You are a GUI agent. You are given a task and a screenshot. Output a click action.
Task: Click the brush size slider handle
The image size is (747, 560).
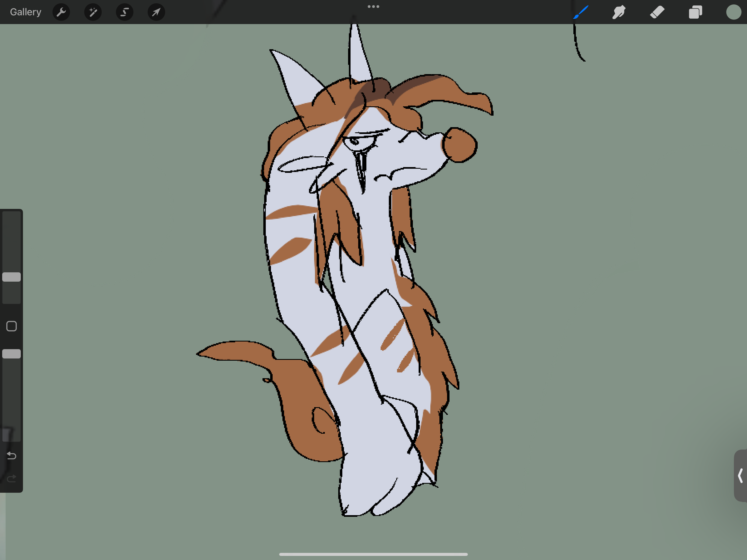(x=11, y=277)
